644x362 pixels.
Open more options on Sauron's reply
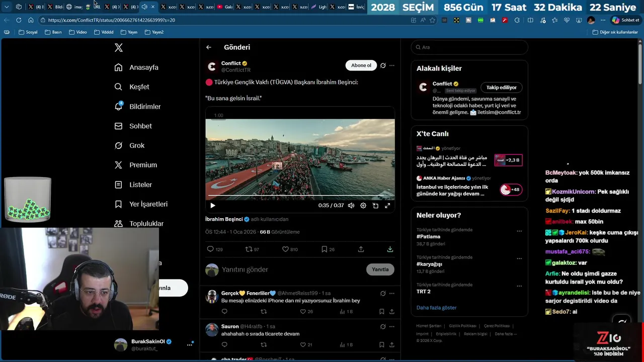pos(392,326)
